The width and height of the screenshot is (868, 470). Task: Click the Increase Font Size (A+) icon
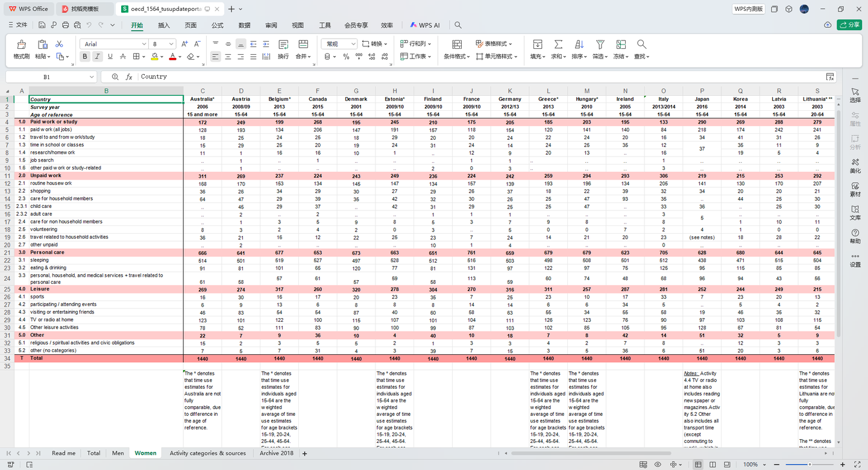click(x=184, y=44)
